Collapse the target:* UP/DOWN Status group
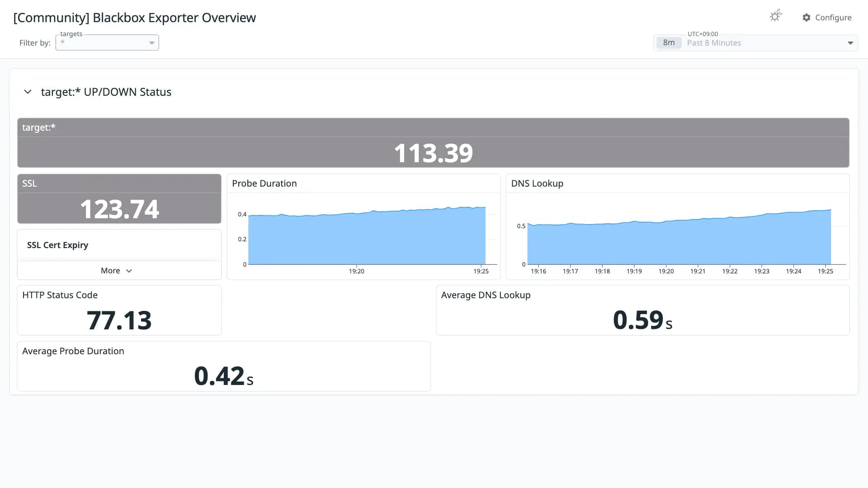 28,92
